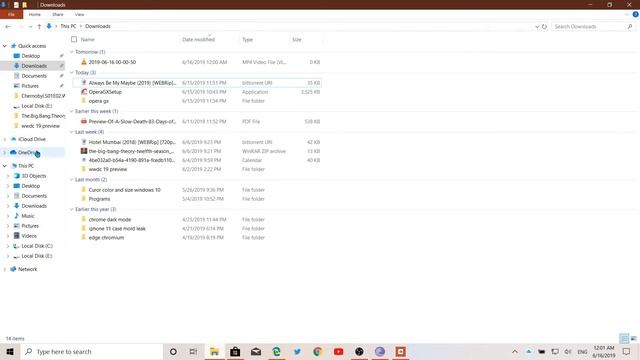Screen dimensions: 640x360
Task: Select the Preview-Of-A-Slow-Death PDF icon
Action: 84,121
